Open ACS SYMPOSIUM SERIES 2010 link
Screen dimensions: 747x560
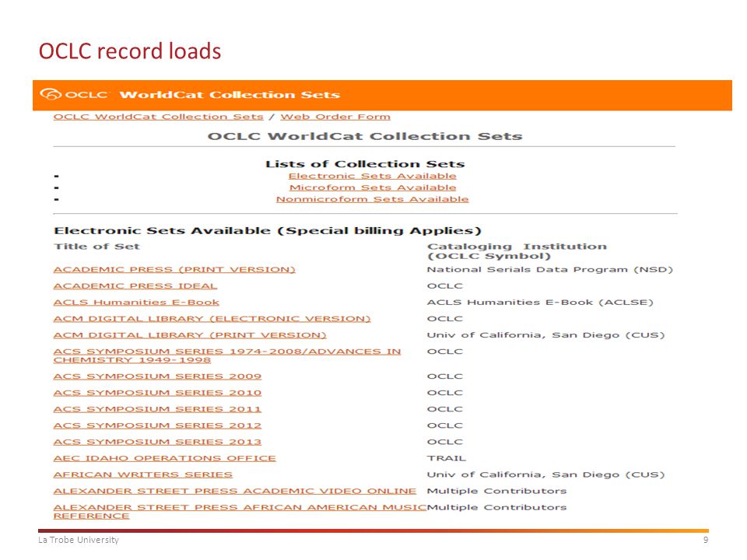(157, 393)
